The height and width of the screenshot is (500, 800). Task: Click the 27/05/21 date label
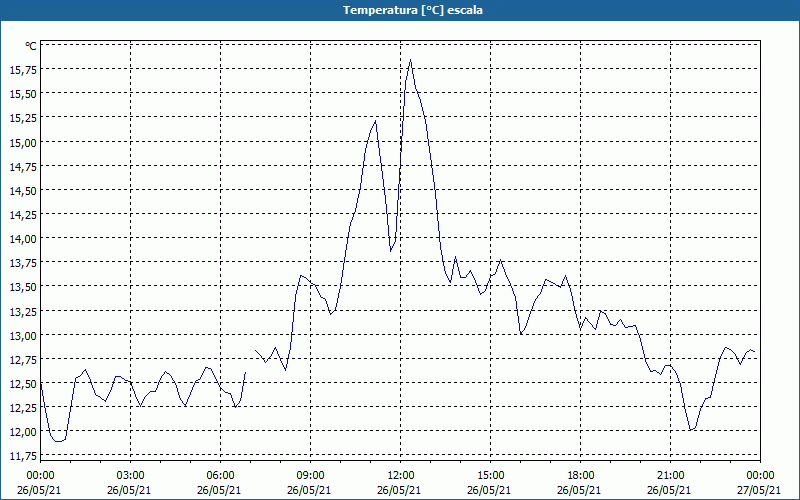759,490
